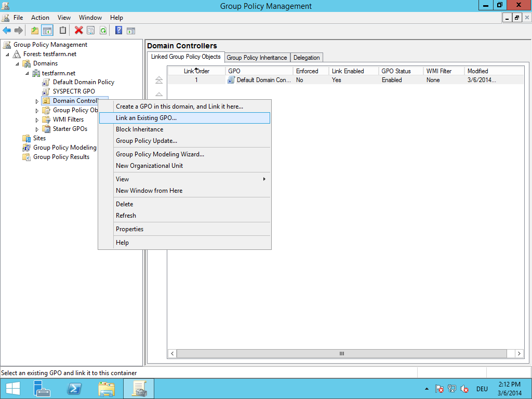Click the volume speaker tray icon
Image resolution: width=532 pixels, height=399 pixels.
pos(464,389)
